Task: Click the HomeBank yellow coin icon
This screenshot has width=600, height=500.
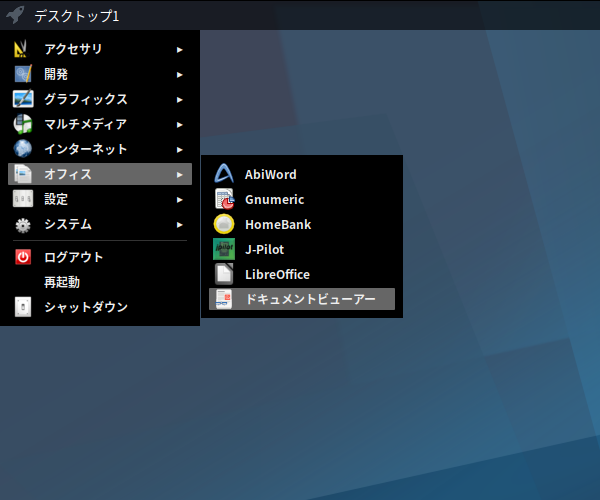Action: (x=224, y=224)
